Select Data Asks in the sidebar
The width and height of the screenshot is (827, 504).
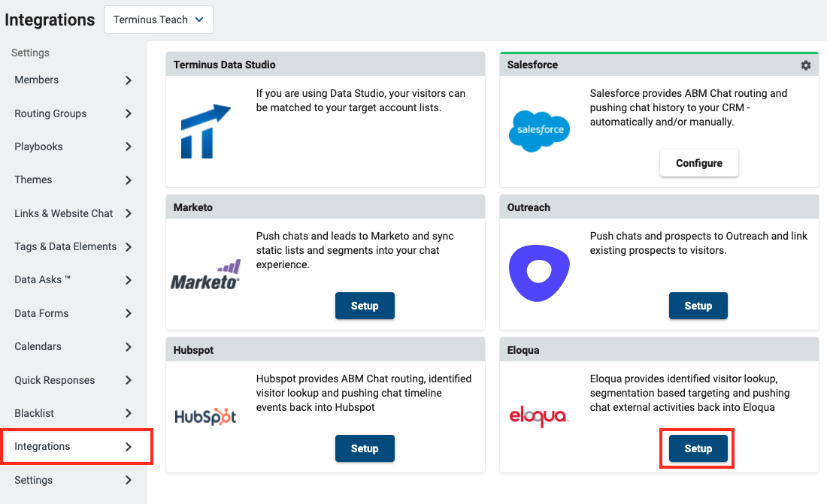pyautogui.click(x=74, y=280)
